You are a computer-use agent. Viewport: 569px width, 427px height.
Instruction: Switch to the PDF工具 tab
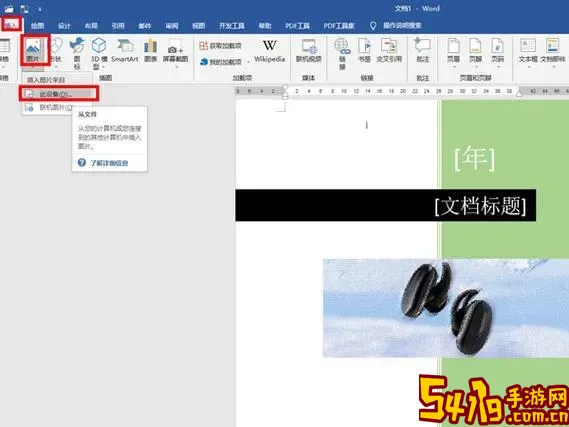[297, 26]
